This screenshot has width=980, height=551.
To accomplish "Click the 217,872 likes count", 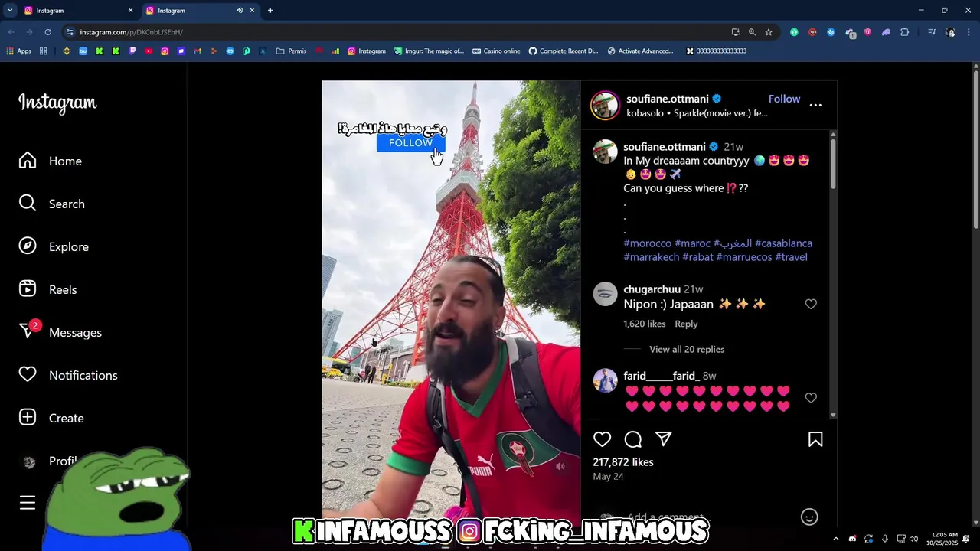I will tap(623, 462).
